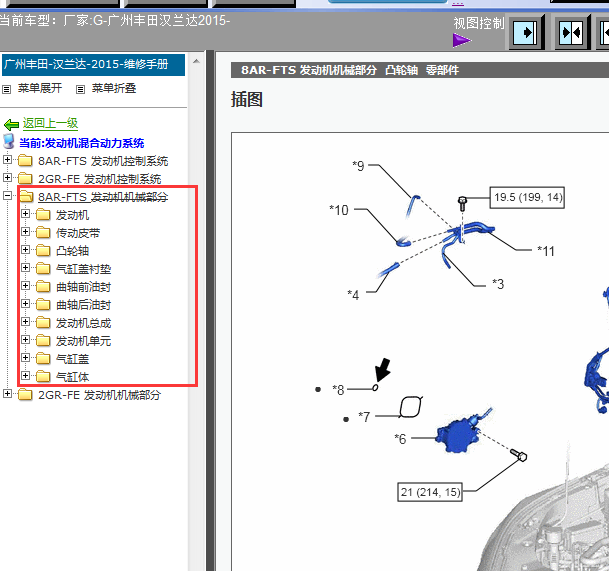Expand the 2GR-FE 发动机控制系统 node
This screenshot has height=571, width=609.
point(7,178)
